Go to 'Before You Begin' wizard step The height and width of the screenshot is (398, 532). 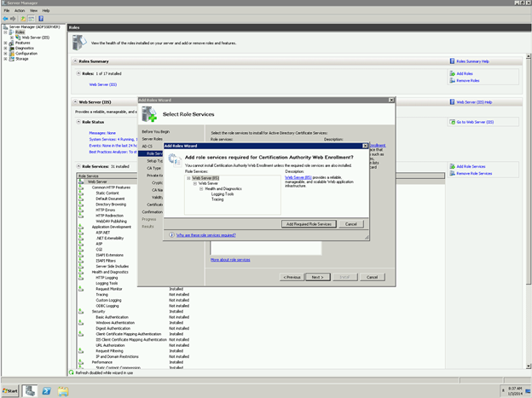tap(156, 131)
